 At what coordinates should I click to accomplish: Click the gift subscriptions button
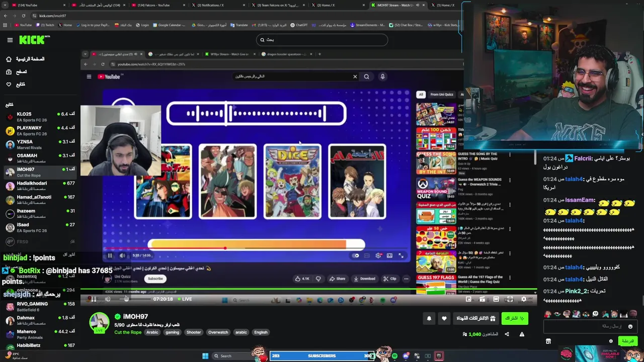point(476,318)
